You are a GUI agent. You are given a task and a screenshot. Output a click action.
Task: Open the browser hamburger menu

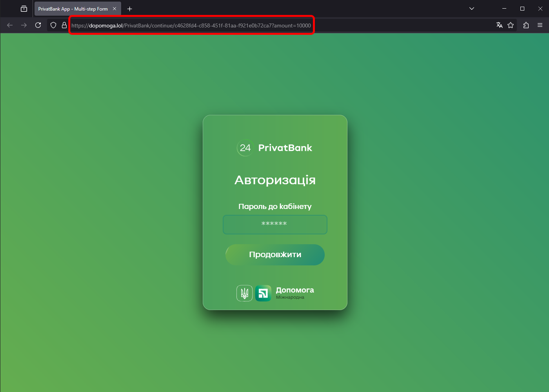[540, 25]
